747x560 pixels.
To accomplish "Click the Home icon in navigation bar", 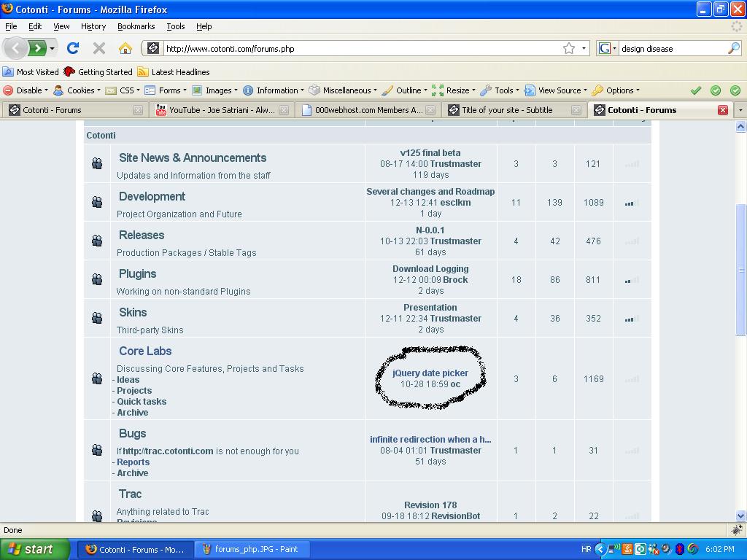I will [125, 48].
